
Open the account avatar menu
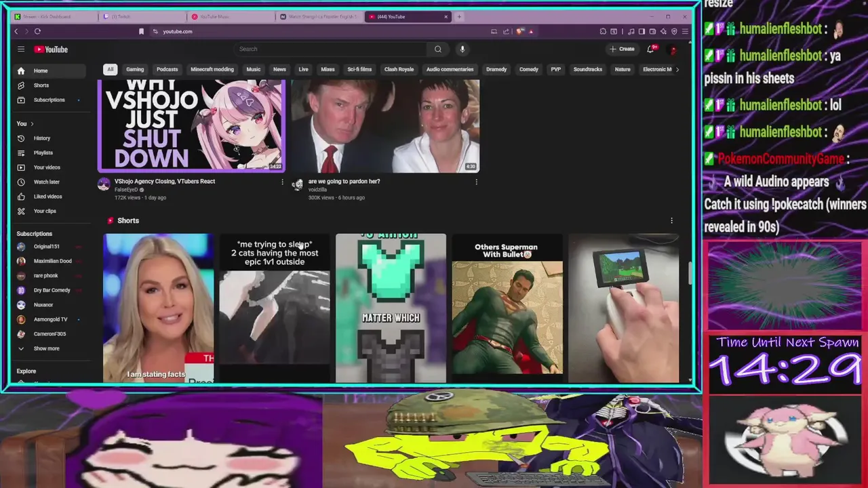673,49
